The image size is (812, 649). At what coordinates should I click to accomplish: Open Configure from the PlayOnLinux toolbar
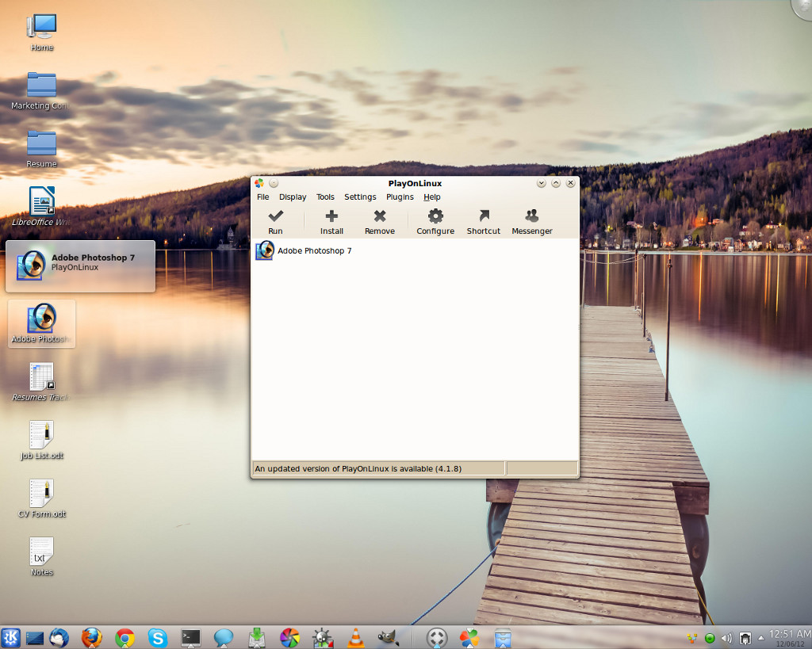point(435,222)
